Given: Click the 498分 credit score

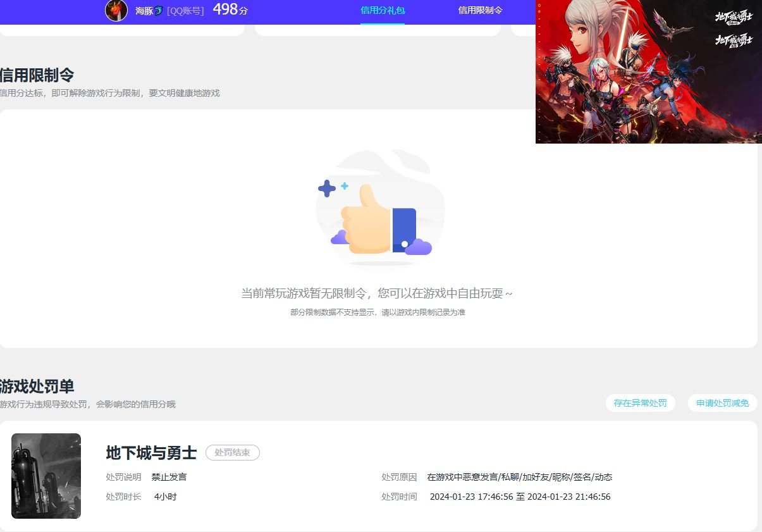Looking at the screenshot, I should pos(230,9).
